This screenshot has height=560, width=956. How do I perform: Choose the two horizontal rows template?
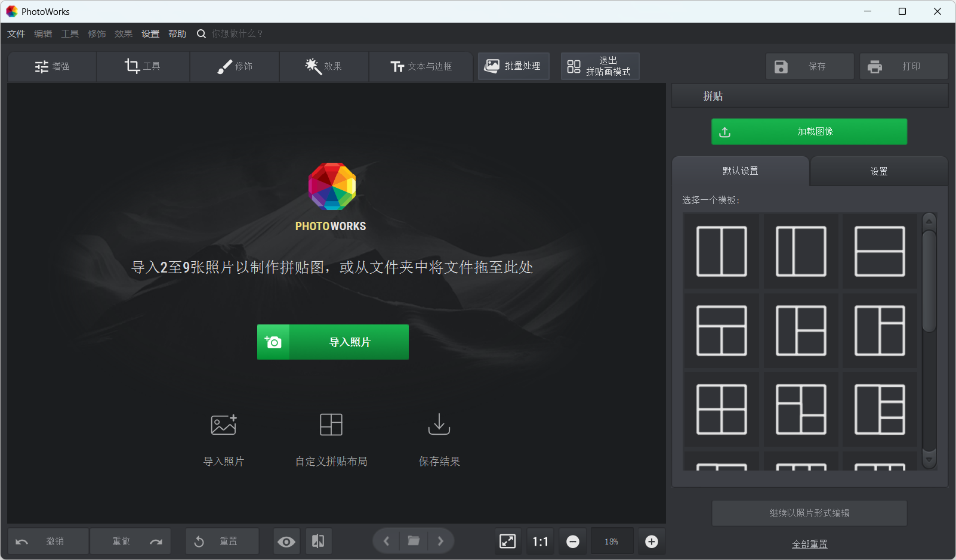pyautogui.click(x=880, y=251)
